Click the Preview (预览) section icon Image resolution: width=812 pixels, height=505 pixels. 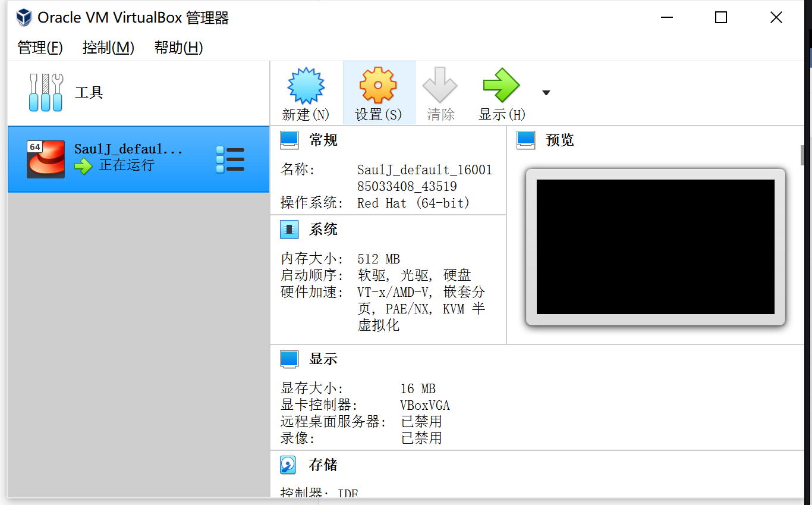[x=526, y=140]
